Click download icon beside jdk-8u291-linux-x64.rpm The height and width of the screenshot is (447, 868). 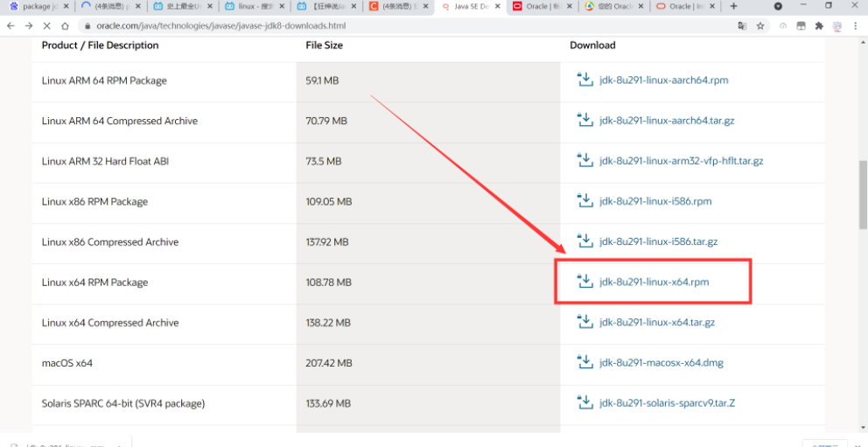click(584, 282)
